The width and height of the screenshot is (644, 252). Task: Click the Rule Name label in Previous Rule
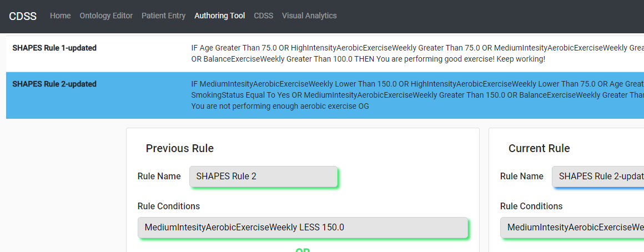point(159,177)
